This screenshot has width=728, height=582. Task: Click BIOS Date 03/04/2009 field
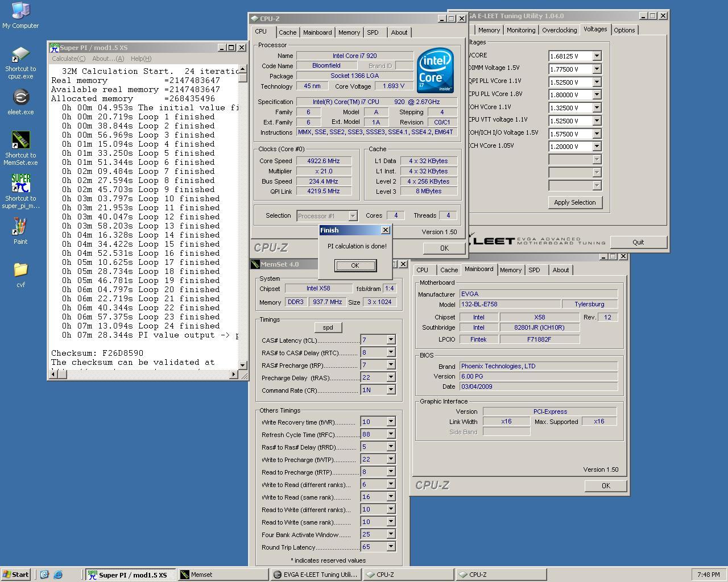[538, 386]
